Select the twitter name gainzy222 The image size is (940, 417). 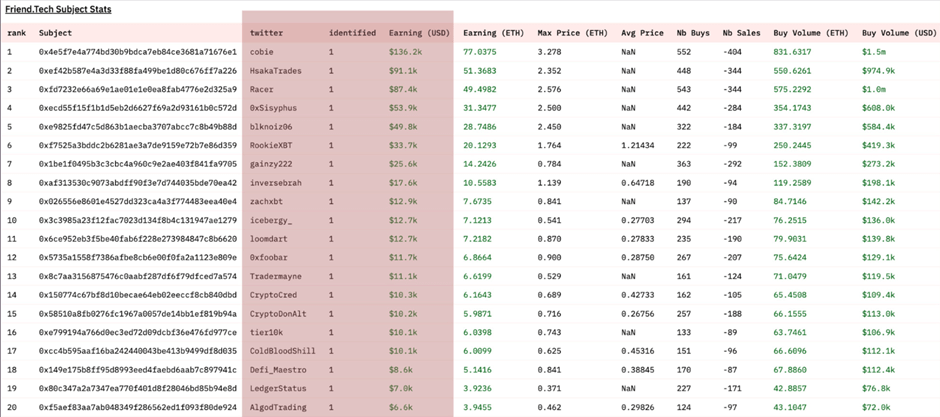coord(271,164)
